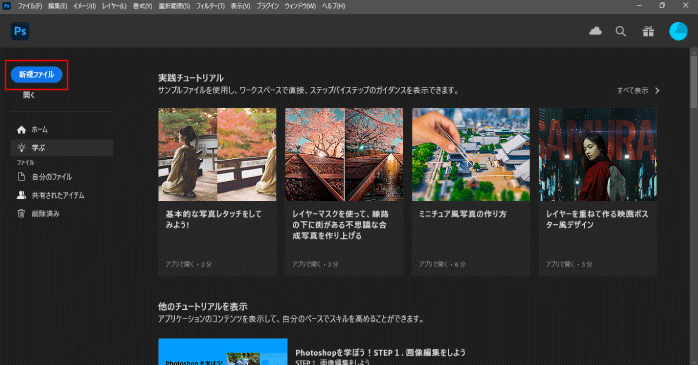Open the 表示(V) menu
Image resolution: width=698 pixels, height=365 pixels.
pyautogui.click(x=240, y=6)
